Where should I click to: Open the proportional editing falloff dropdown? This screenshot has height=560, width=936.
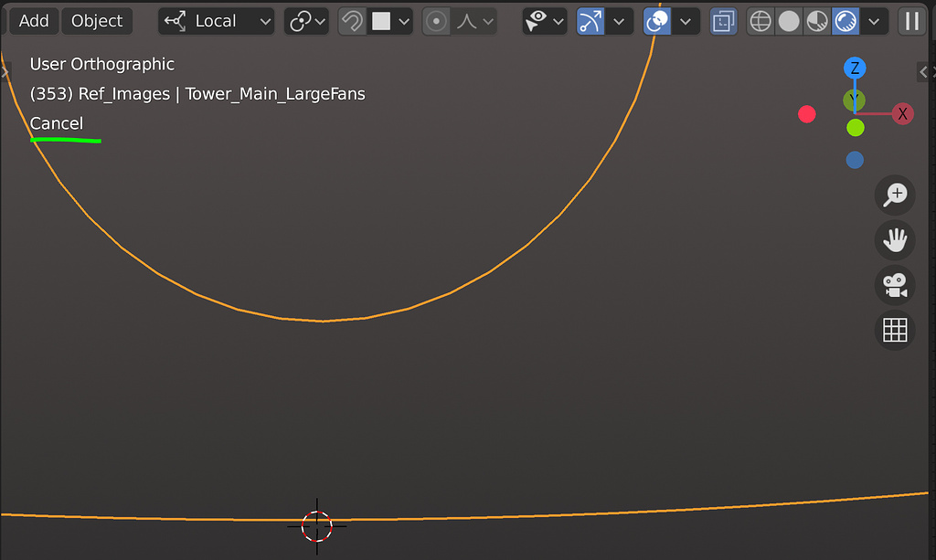[474, 22]
